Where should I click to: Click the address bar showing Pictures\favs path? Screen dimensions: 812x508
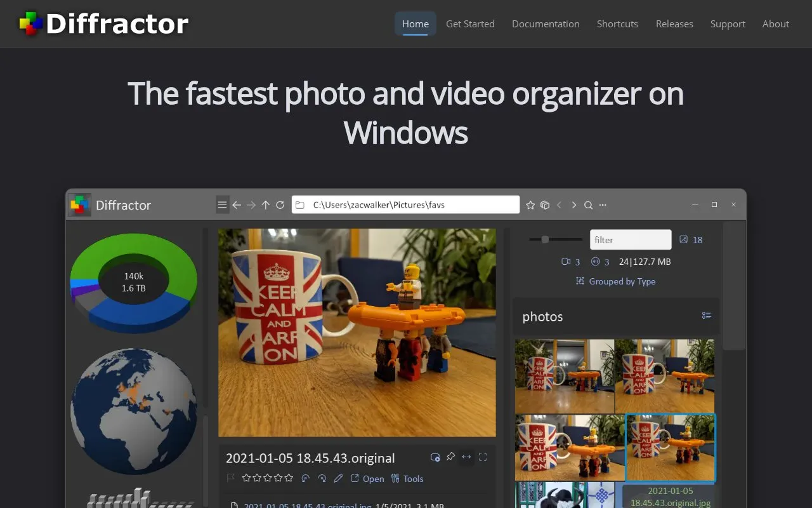point(405,205)
